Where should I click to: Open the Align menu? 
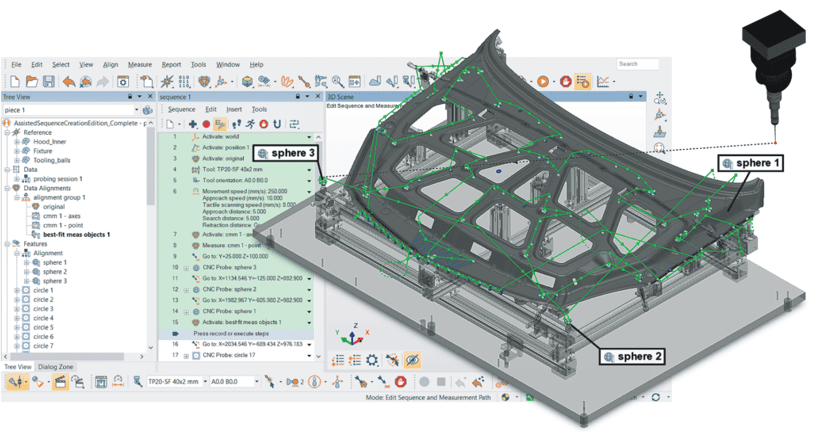pos(110,64)
